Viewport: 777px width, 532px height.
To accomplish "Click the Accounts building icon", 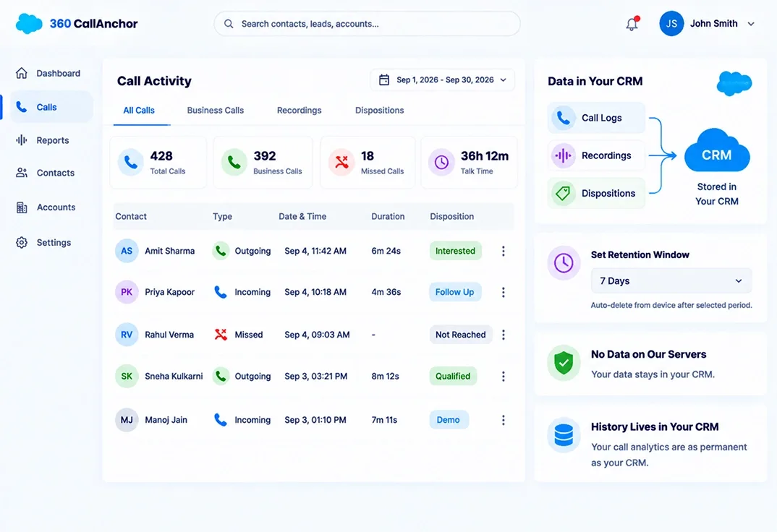I will [x=21, y=207].
